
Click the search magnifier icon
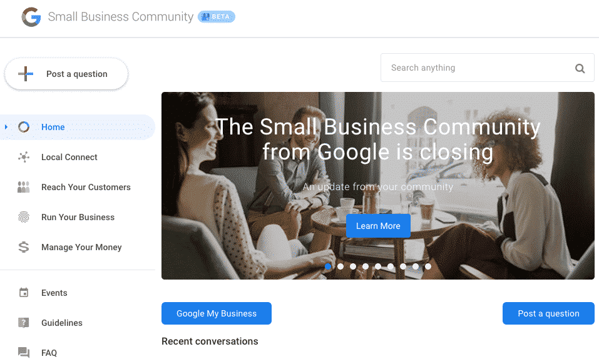(580, 68)
